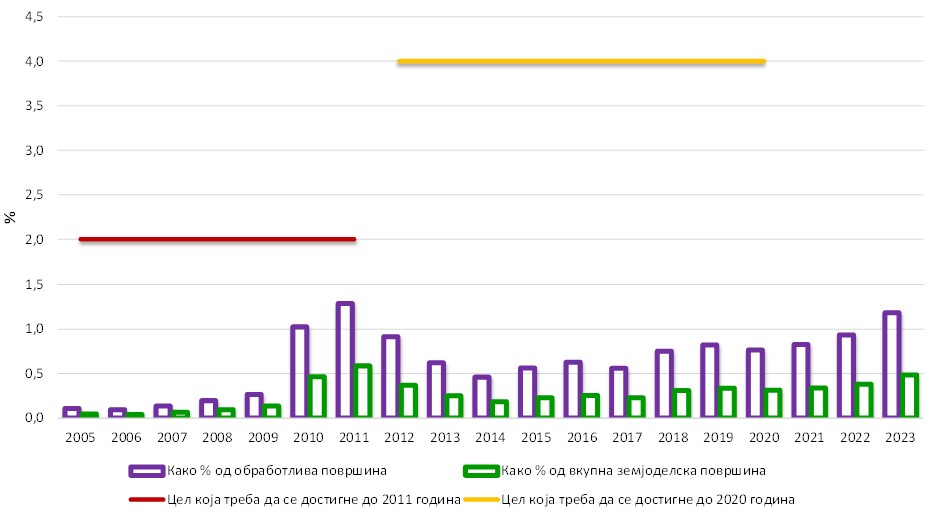Click the purple bar for year 2011
The height and width of the screenshot is (526, 929).
[345, 360]
